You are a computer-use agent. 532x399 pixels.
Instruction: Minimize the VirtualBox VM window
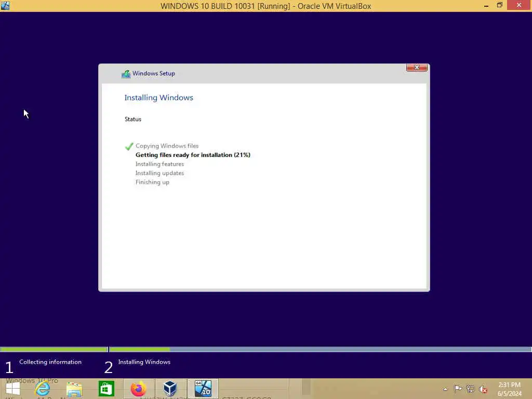pos(486,6)
